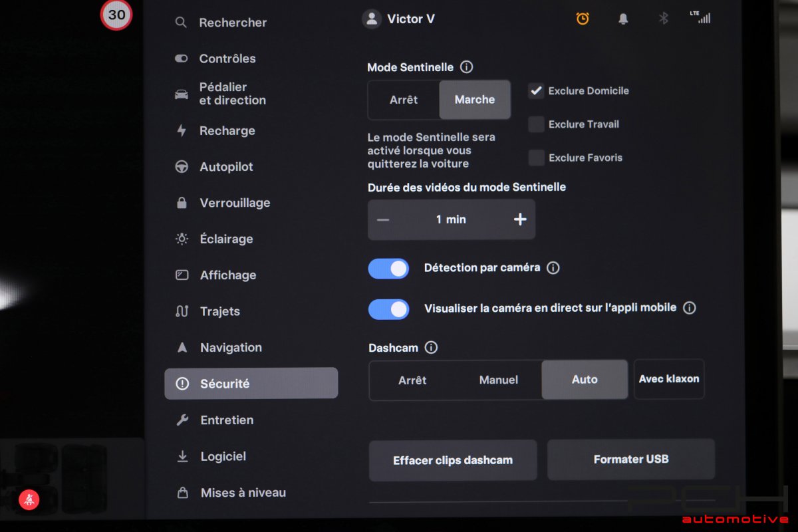
Task: Show info for Mode Sentinelle
Action: click(x=467, y=67)
